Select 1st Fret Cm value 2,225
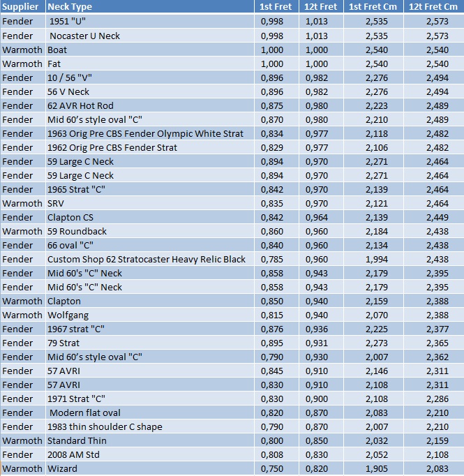464x476 pixels. pyautogui.click(x=373, y=329)
